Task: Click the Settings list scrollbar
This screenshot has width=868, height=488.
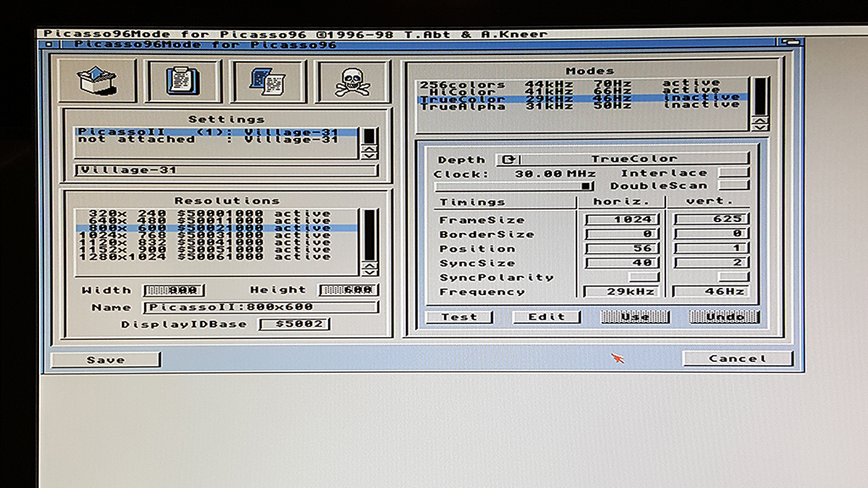Action: [x=369, y=136]
